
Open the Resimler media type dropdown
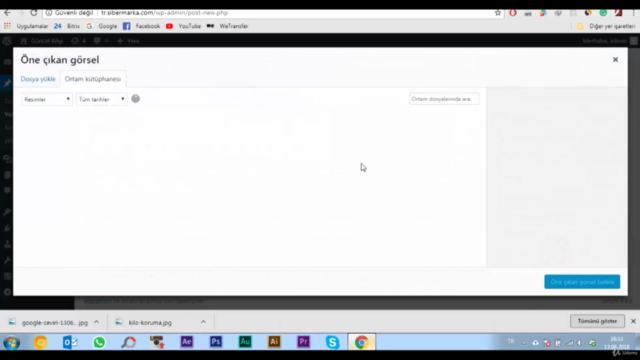tap(47, 99)
